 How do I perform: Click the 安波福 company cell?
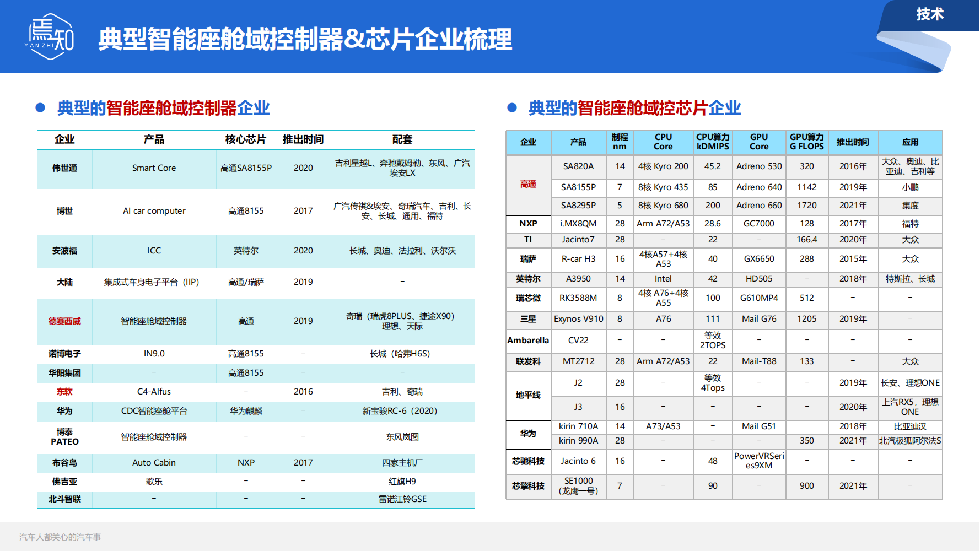(x=64, y=251)
